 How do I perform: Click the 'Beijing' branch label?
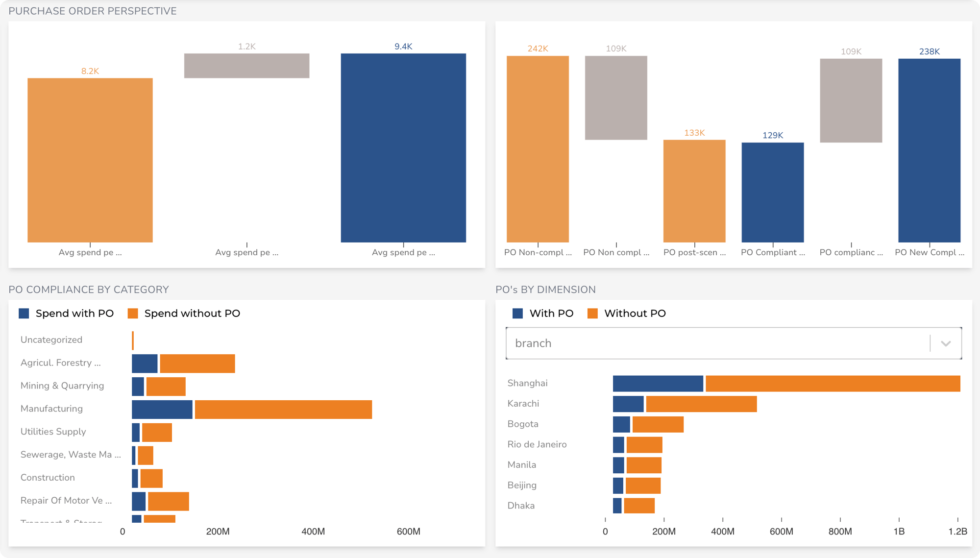pos(522,485)
